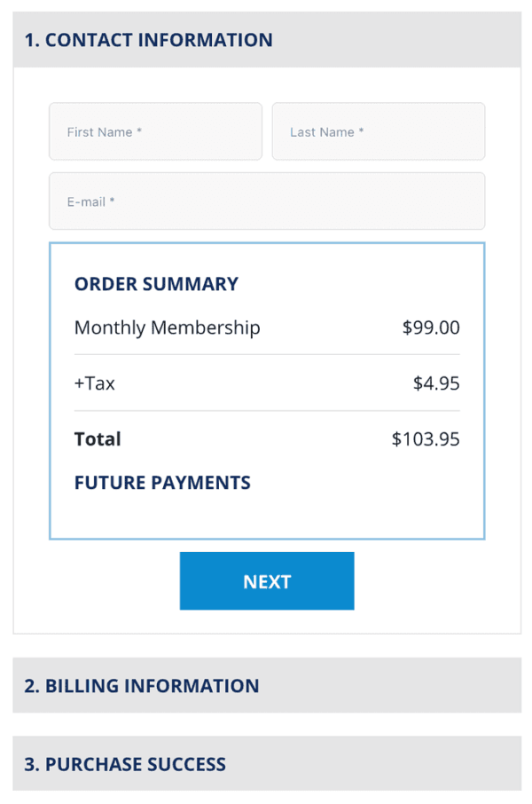532x804 pixels.
Task: Click the First Name input field
Action: pyautogui.click(x=155, y=131)
